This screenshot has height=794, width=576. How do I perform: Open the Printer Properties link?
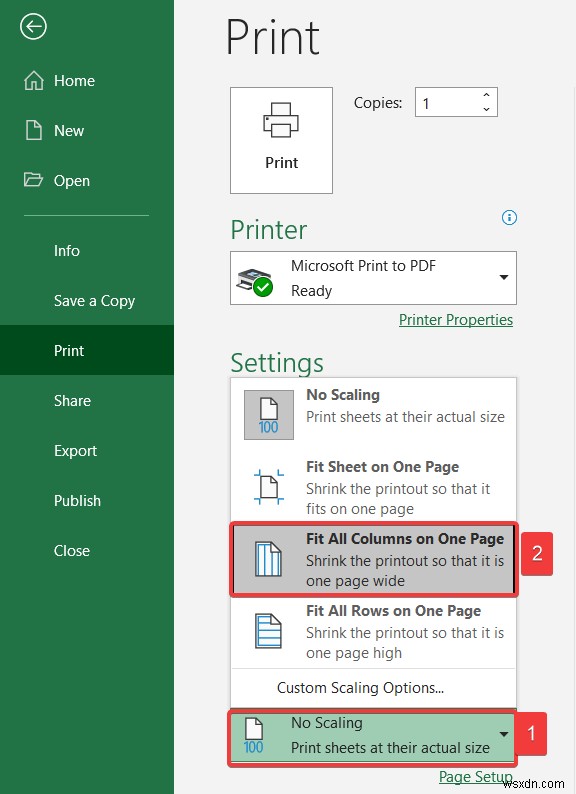[455, 320]
